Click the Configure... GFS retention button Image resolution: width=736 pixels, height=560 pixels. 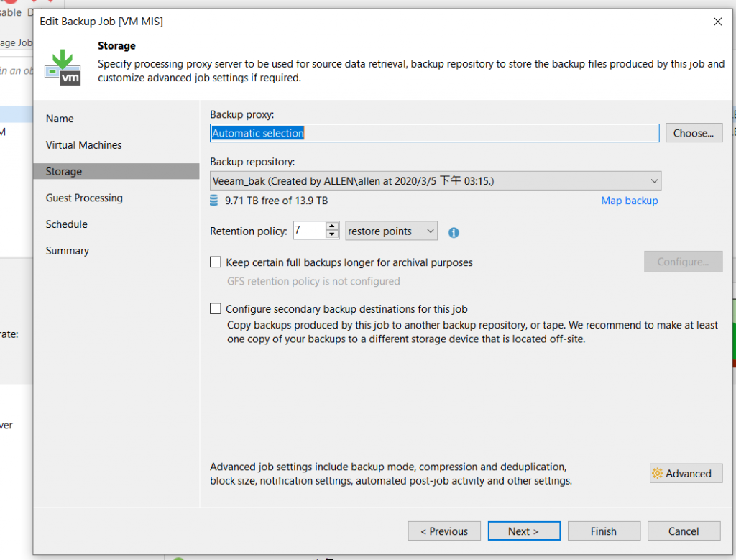pyautogui.click(x=683, y=262)
